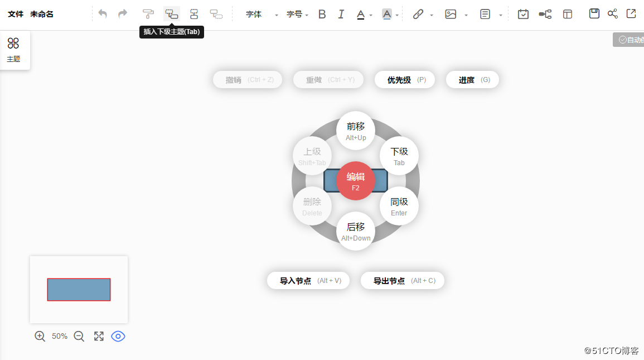Zoom out with magnifier minus icon

79,336
